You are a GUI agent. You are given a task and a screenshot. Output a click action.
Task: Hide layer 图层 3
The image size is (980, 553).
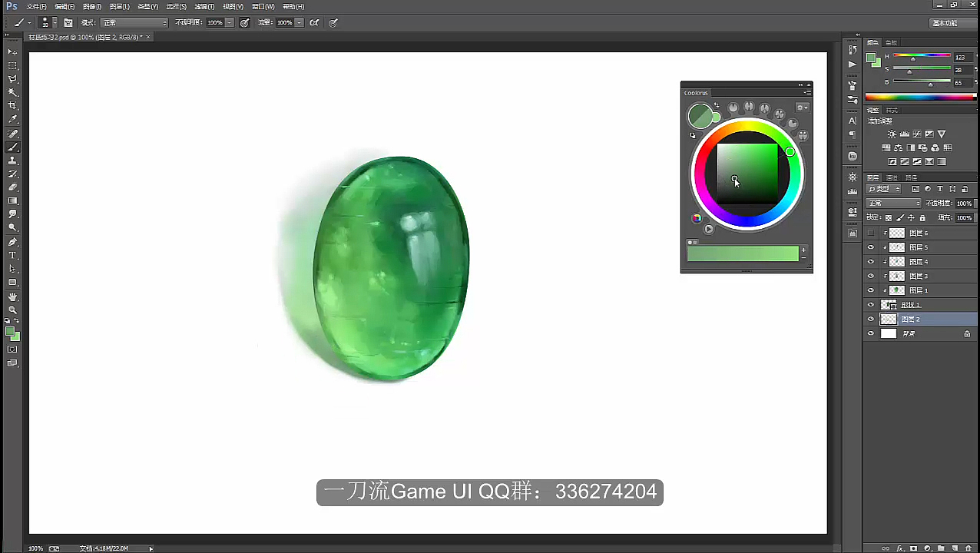(x=870, y=276)
